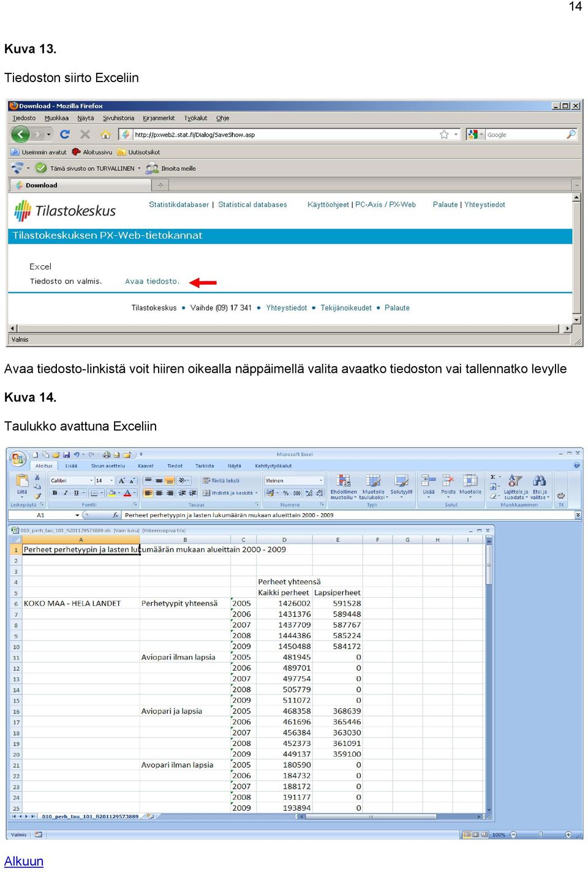Stop loading the Firefox page
588x872 pixels.
pos(85,134)
